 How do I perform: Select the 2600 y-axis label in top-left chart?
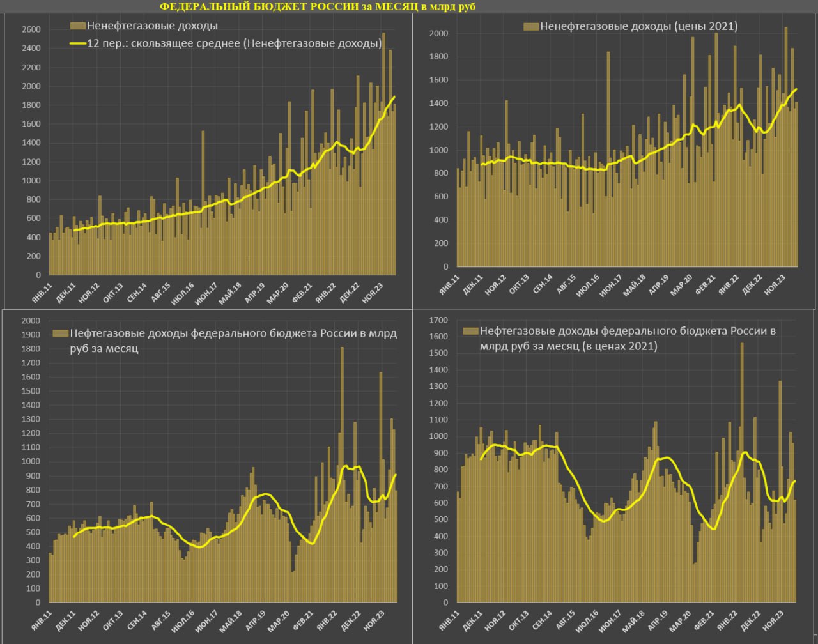(x=31, y=29)
